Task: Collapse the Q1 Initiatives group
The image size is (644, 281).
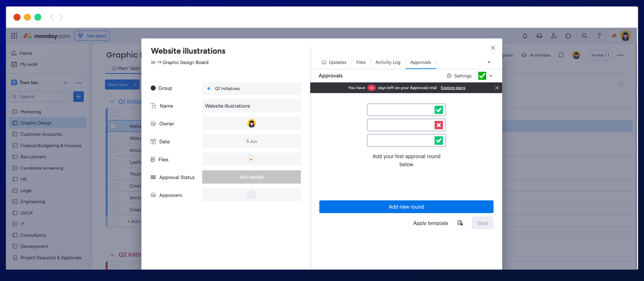Action: 112,102
